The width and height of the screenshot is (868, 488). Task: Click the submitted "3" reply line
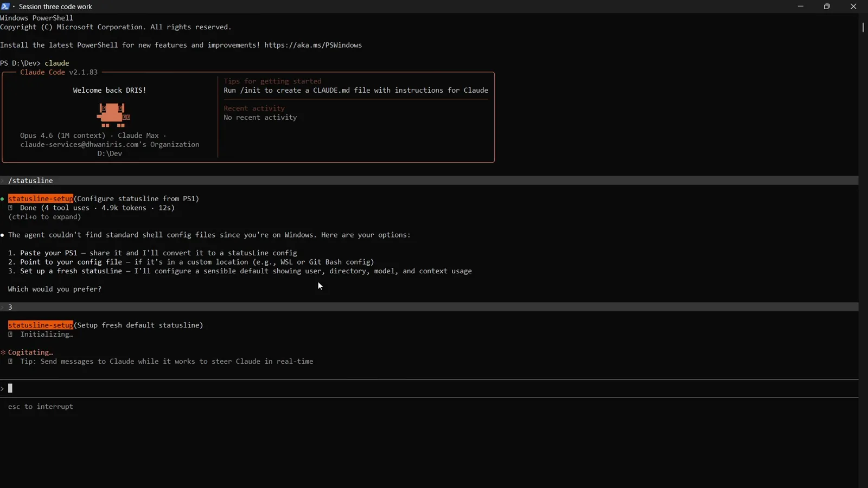click(429, 307)
